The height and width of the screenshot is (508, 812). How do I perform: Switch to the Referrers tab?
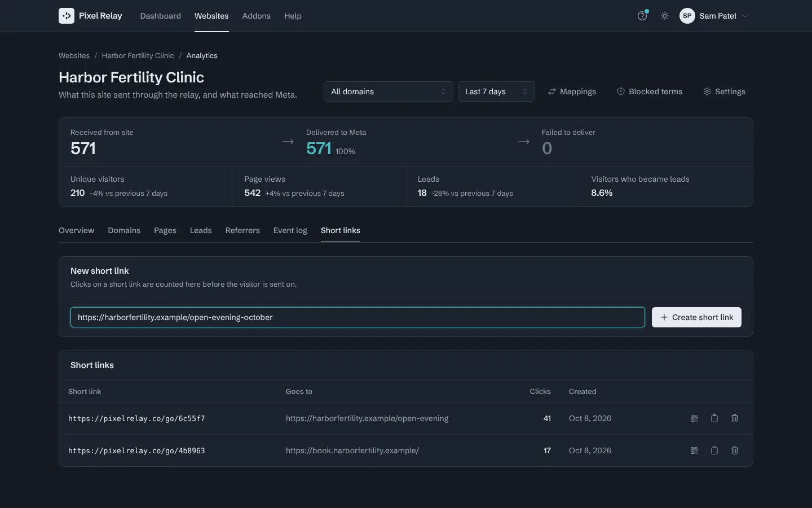coord(242,230)
